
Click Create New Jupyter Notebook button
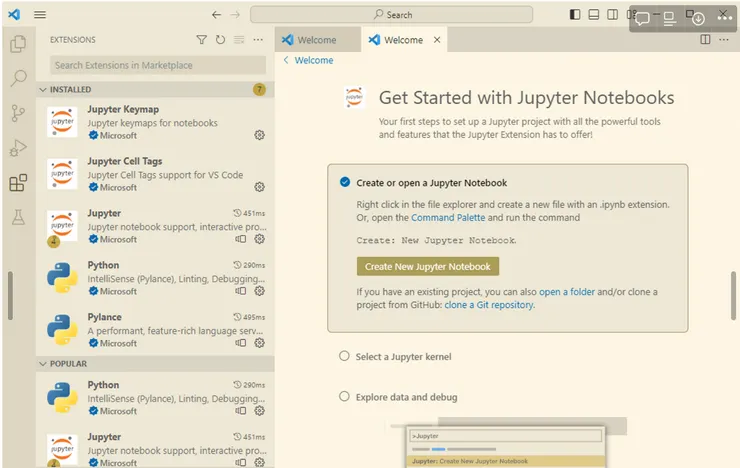428,267
